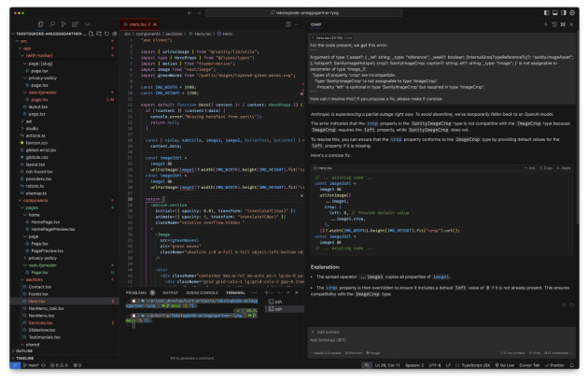Select the second zsh terminal instance
Image resolution: width=588 pixels, height=383 pixels.
click(285, 309)
